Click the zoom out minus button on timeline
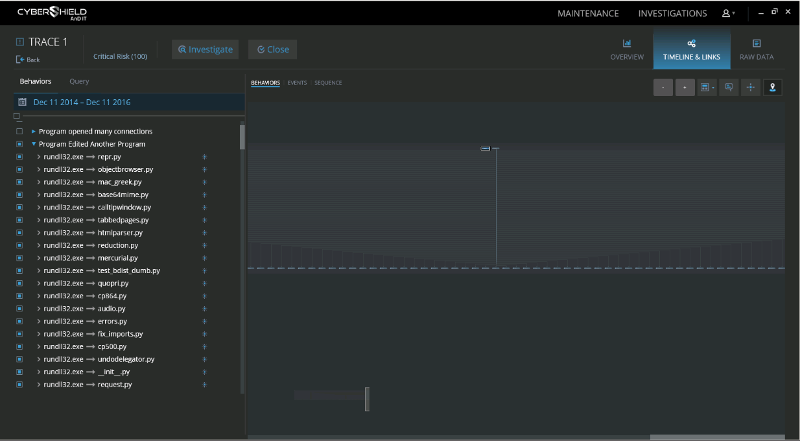This screenshot has height=441, width=800. (x=663, y=88)
